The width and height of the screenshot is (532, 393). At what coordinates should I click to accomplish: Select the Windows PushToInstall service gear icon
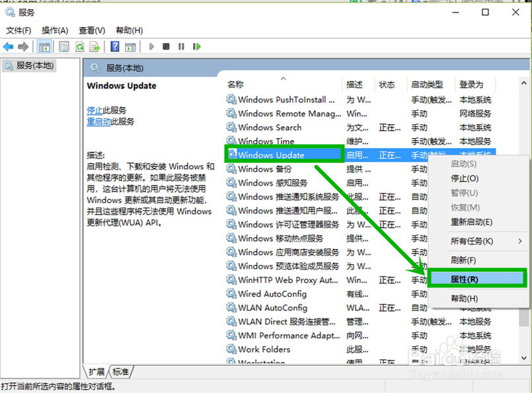click(231, 99)
